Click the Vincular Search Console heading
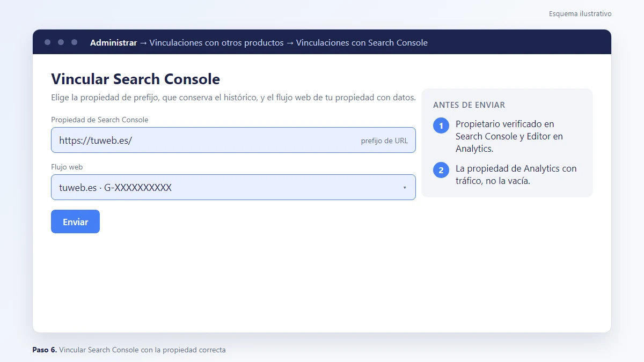644x362 pixels. click(x=135, y=79)
